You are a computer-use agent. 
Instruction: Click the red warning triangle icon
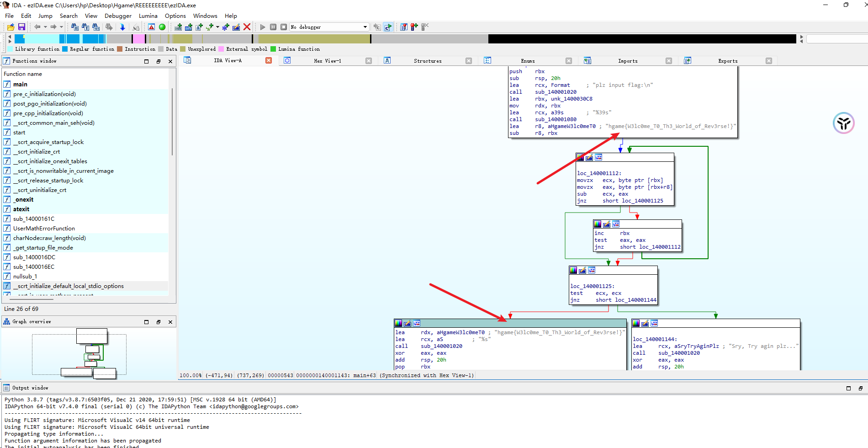click(152, 27)
